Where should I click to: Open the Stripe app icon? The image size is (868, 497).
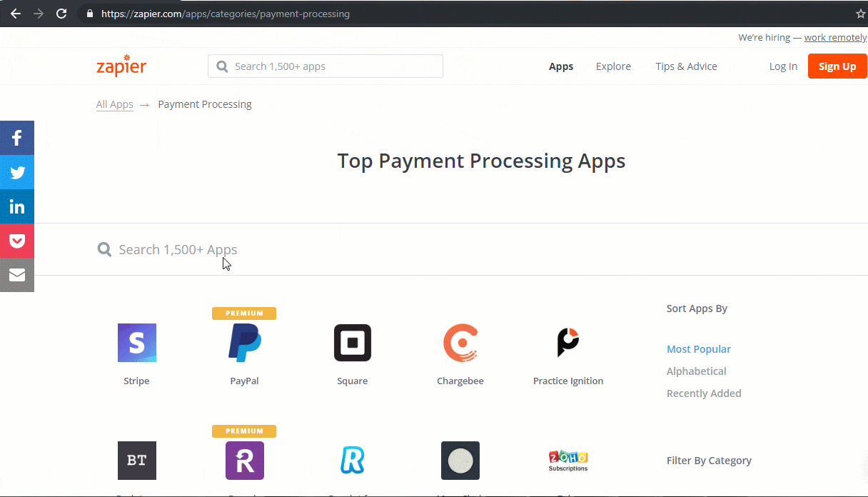(x=137, y=343)
